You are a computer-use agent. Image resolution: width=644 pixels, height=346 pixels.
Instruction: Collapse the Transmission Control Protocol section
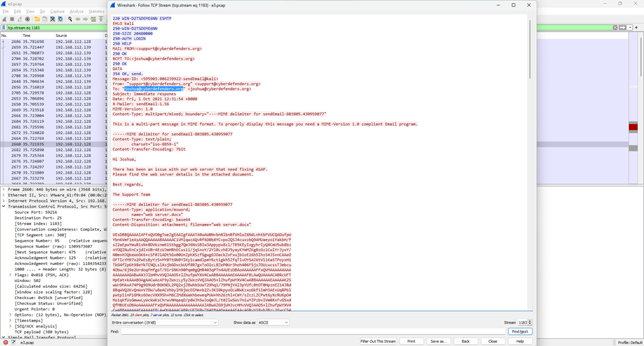click(3, 206)
